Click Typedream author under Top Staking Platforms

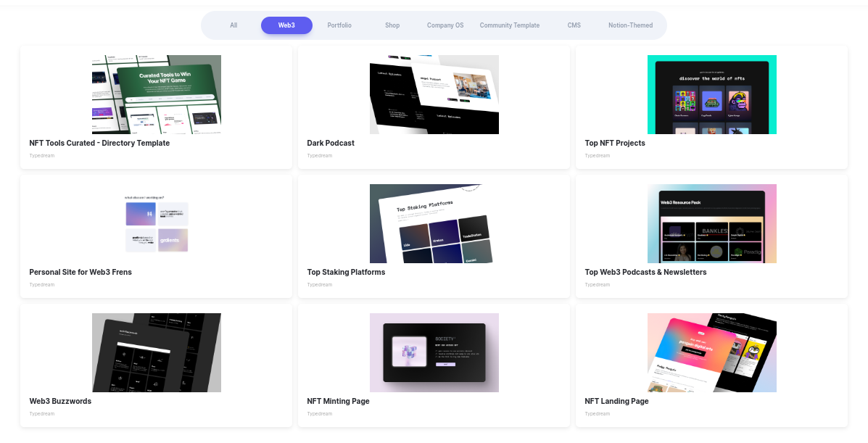click(x=319, y=285)
